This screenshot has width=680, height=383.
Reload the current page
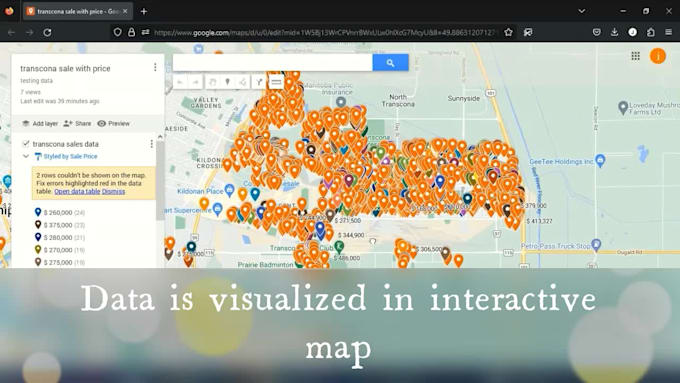tap(47, 32)
